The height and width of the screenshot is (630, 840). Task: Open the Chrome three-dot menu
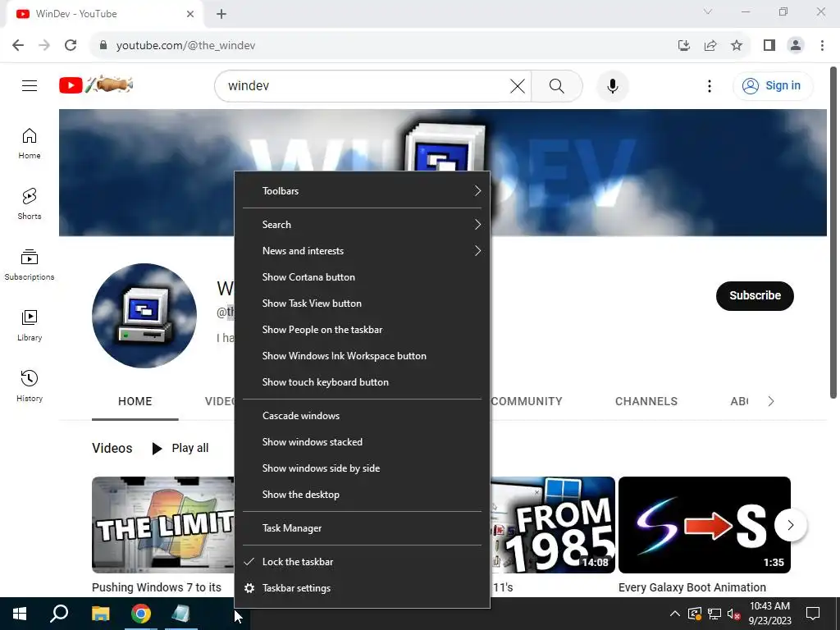822,46
